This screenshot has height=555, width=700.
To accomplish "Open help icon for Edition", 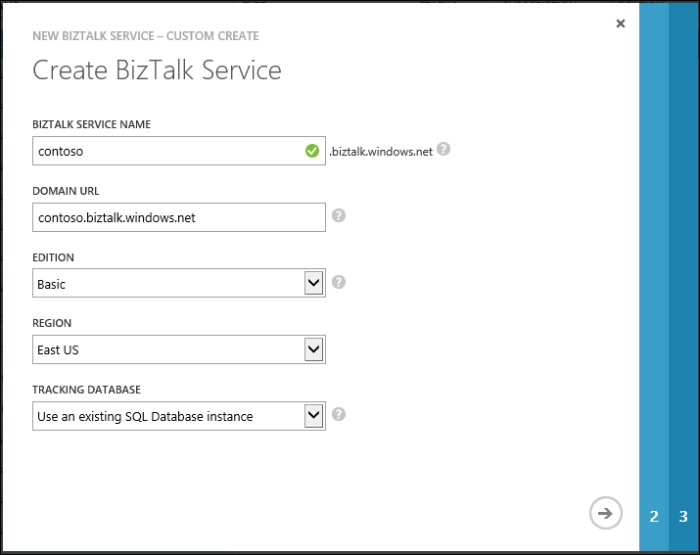I will tap(339, 282).
